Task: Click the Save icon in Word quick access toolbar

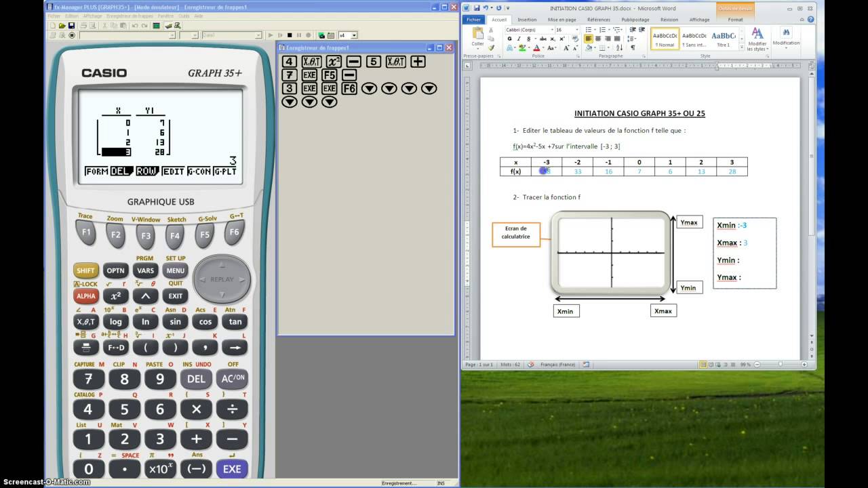Action: (x=477, y=8)
